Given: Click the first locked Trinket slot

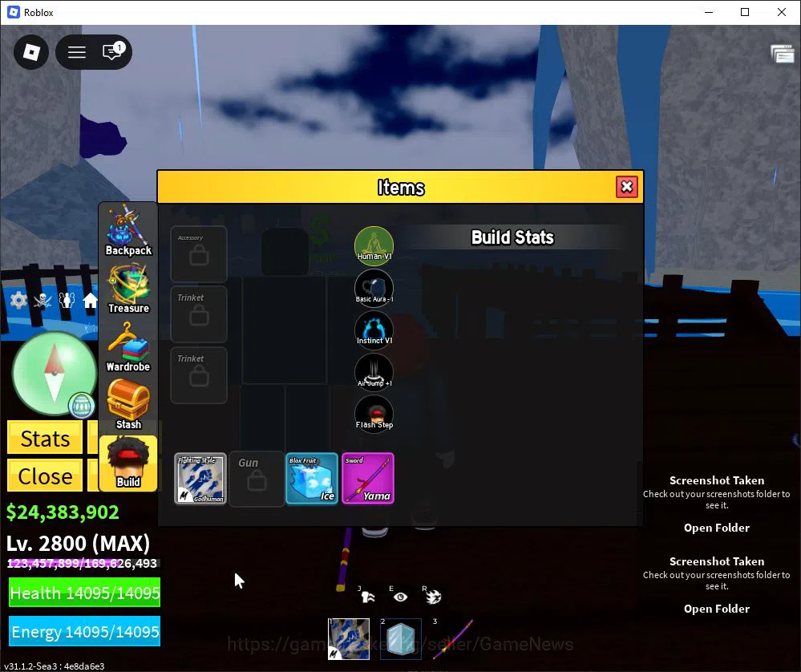Looking at the screenshot, I should 199,314.
